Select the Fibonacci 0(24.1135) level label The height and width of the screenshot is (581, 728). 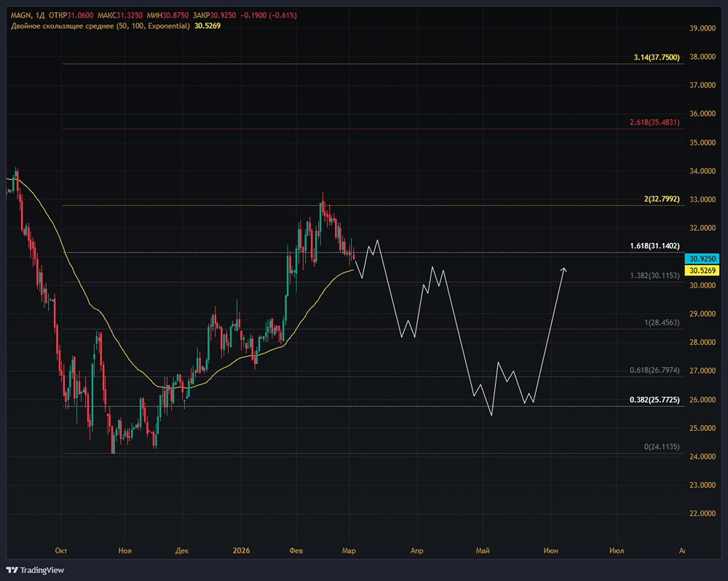click(662, 446)
